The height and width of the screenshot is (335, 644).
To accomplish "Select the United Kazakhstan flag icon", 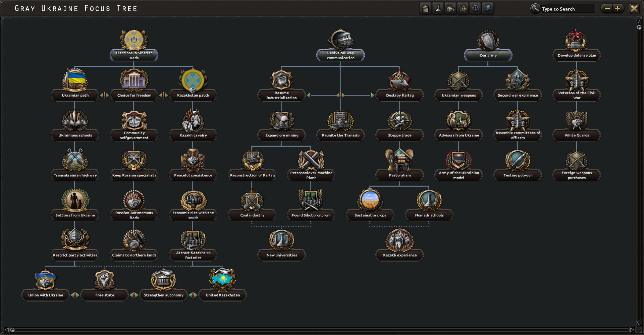I will (222, 280).
